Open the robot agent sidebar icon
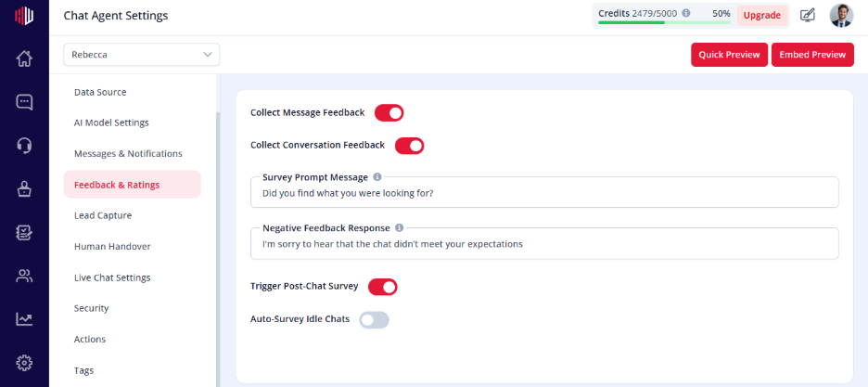The height and width of the screenshot is (387, 868). 24,189
